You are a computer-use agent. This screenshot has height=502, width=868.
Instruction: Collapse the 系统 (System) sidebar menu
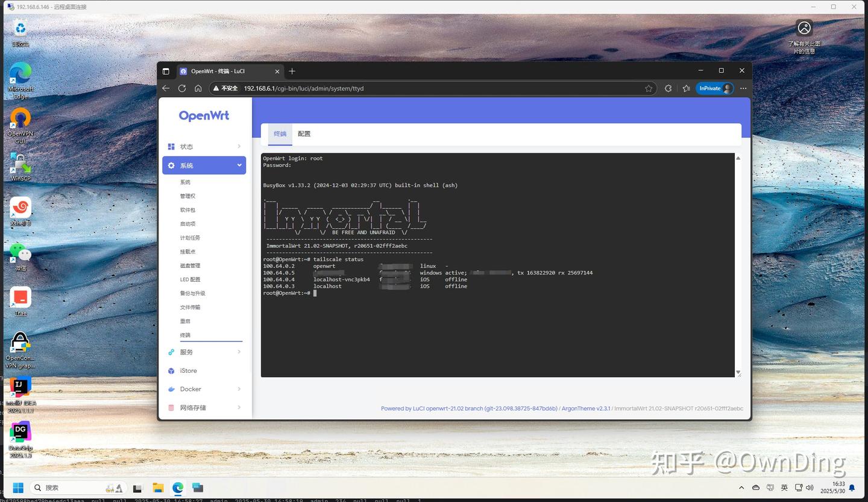coord(204,165)
